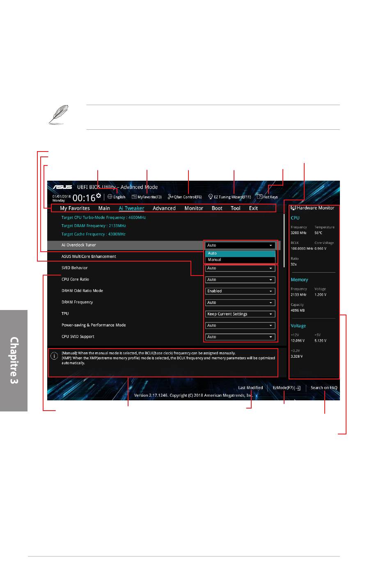
Task: Click the 3.328 V reading
Action: 297,356
